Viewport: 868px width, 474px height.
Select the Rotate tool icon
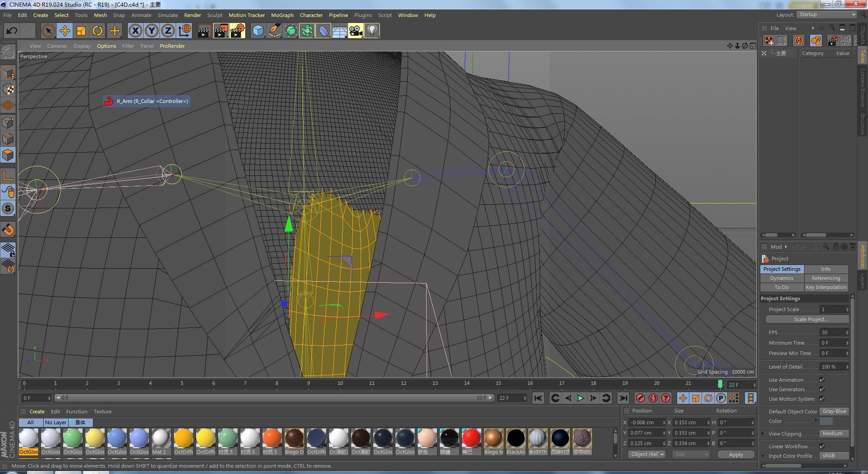pyautogui.click(x=97, y=31)
